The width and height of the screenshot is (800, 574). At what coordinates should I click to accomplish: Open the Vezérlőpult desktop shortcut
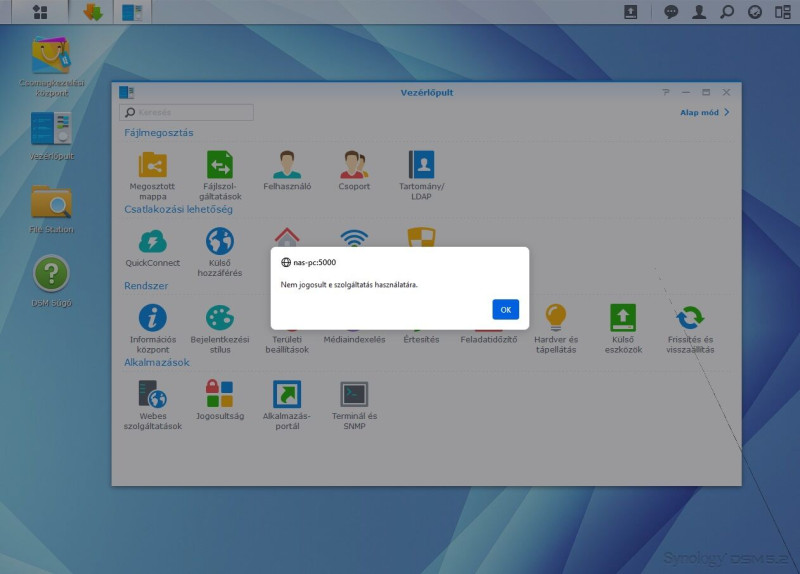[51, 129]
